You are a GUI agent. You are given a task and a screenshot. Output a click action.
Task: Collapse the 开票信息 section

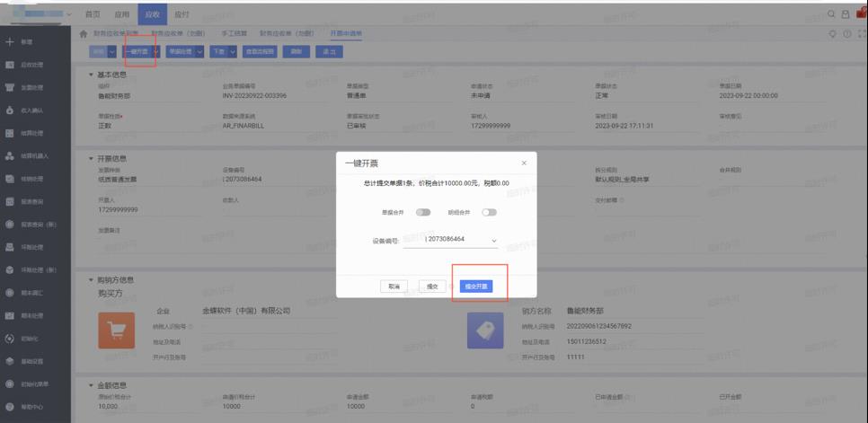[x=91, y=158]
